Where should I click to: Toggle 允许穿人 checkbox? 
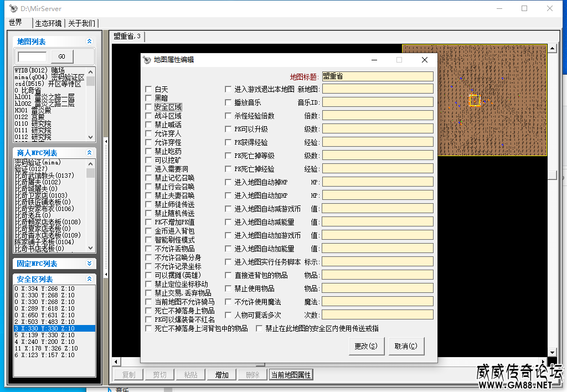[x=148, y=133]
